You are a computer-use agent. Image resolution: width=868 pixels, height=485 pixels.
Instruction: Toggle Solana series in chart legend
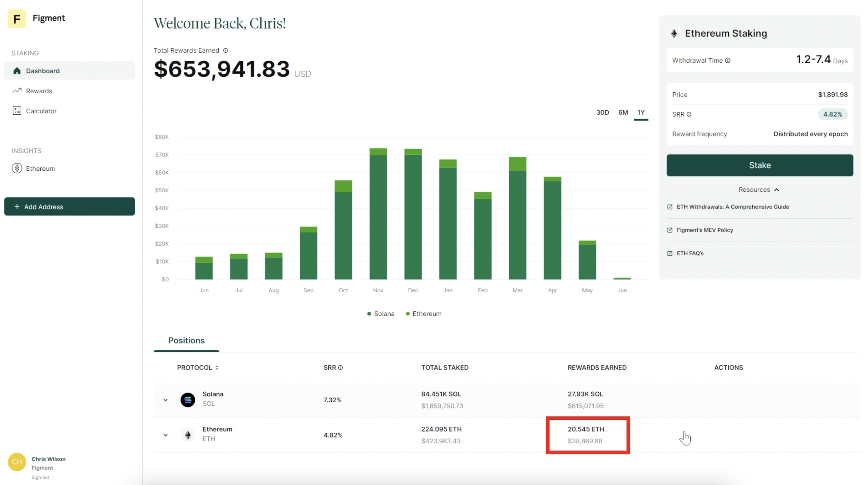pyautogui.click(x=381, y=314)
